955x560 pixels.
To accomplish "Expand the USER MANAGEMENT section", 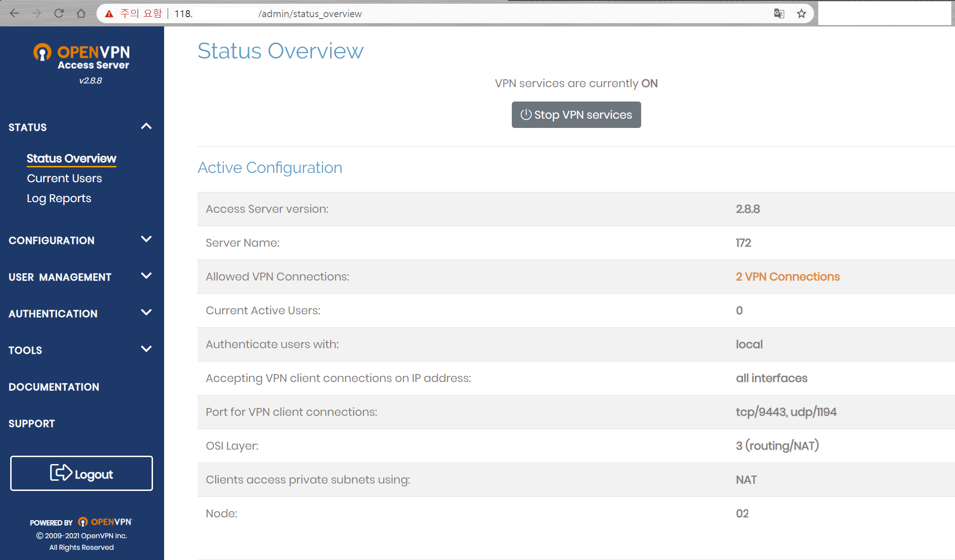I will [146, 276].
